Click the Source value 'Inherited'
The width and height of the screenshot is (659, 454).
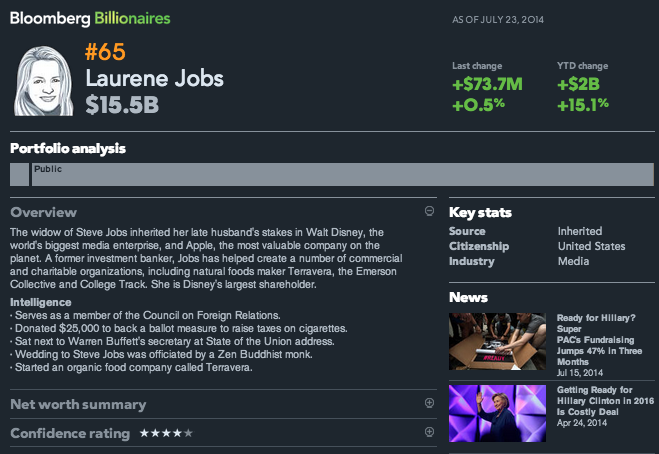pos(580,231)
